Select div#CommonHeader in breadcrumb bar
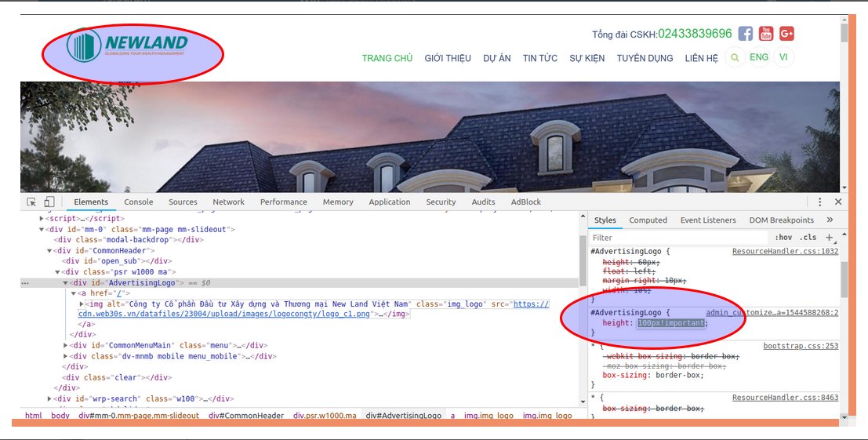 245,415
